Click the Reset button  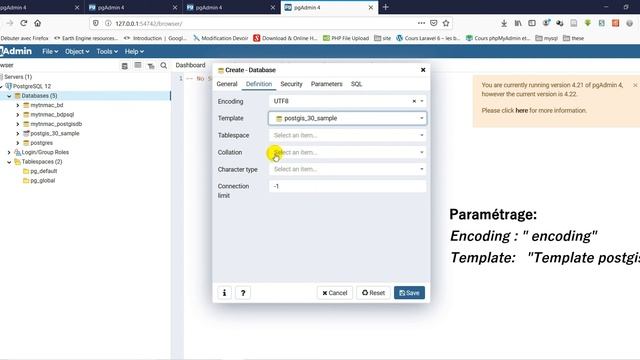coord(373,293)
